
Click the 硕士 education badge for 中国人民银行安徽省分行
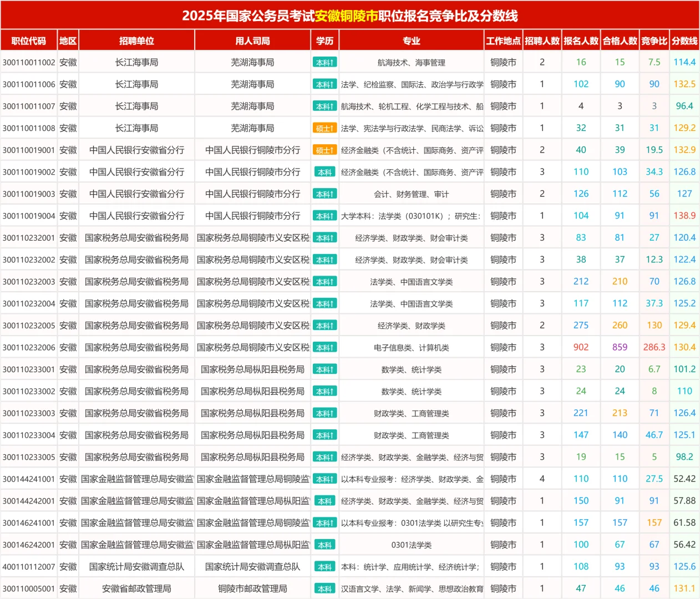tap(325, 150)
